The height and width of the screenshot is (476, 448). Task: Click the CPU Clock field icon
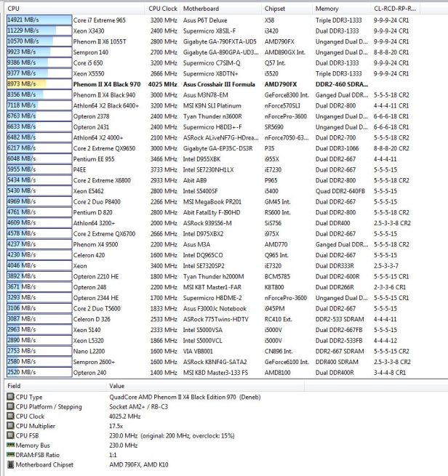[11, 416]
